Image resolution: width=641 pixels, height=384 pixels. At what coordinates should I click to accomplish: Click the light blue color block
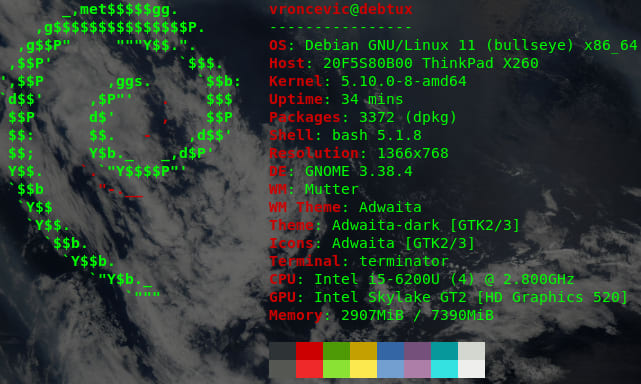click(390, 369)
